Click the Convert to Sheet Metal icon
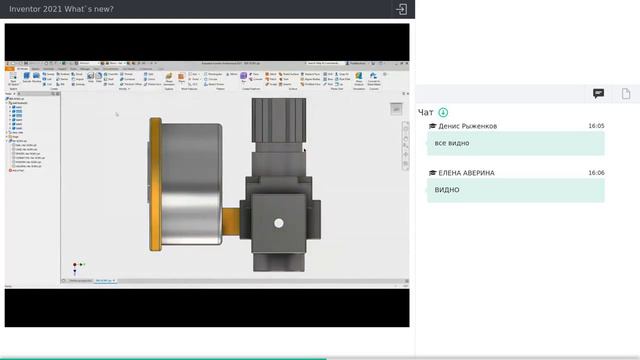 (373, 77)
